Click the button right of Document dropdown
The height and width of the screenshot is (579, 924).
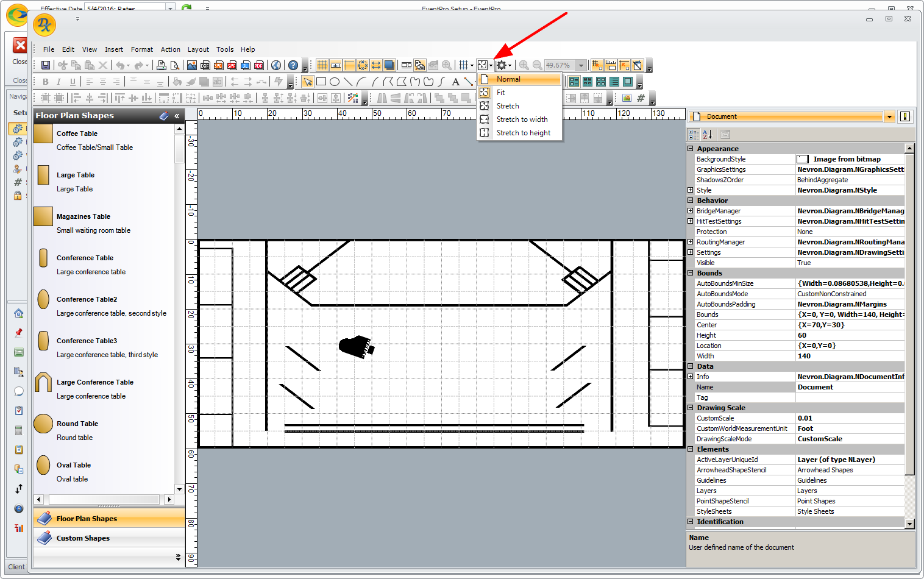point(905,116)
